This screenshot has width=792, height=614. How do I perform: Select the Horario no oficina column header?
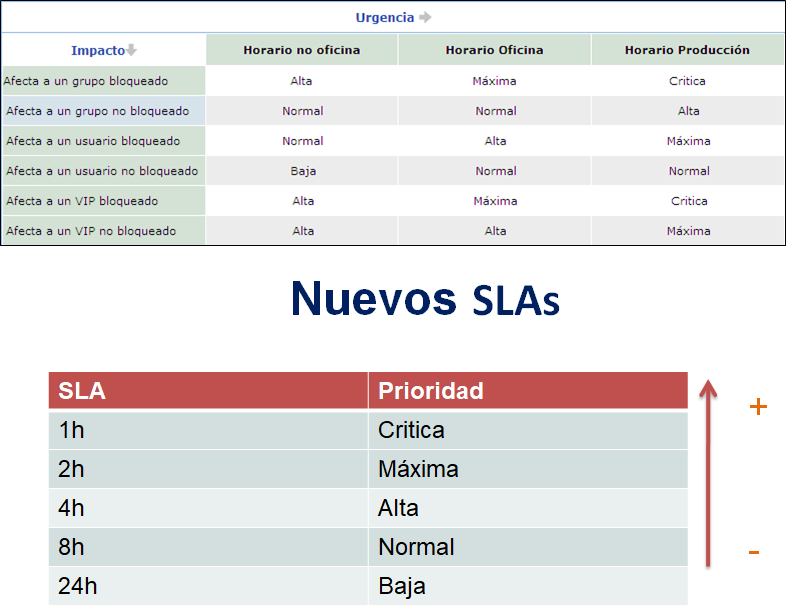tap(302, 50)
